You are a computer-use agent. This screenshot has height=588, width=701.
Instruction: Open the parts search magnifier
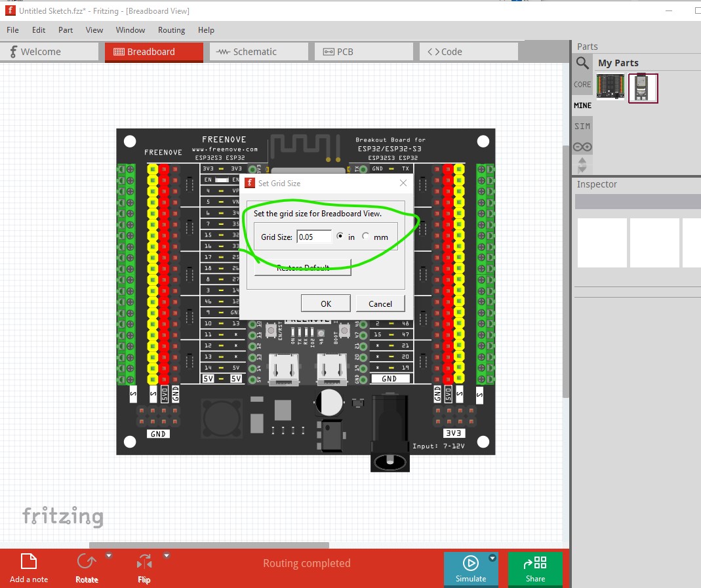[582, 63]
